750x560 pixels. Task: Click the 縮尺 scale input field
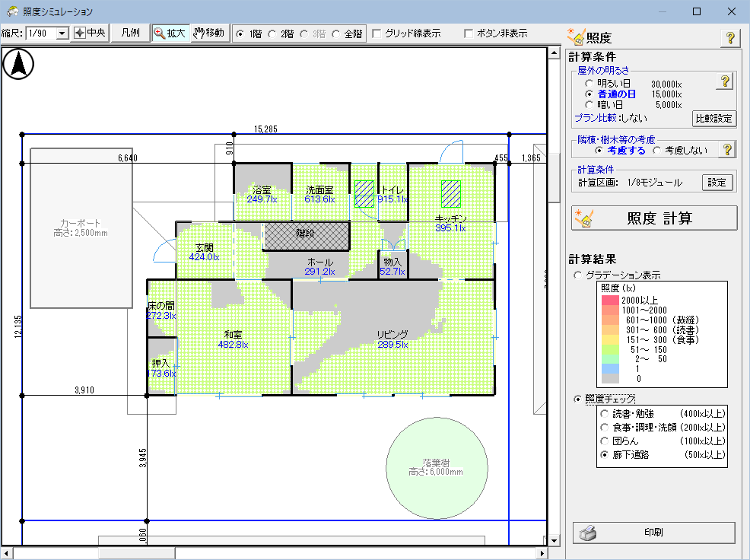41,33
